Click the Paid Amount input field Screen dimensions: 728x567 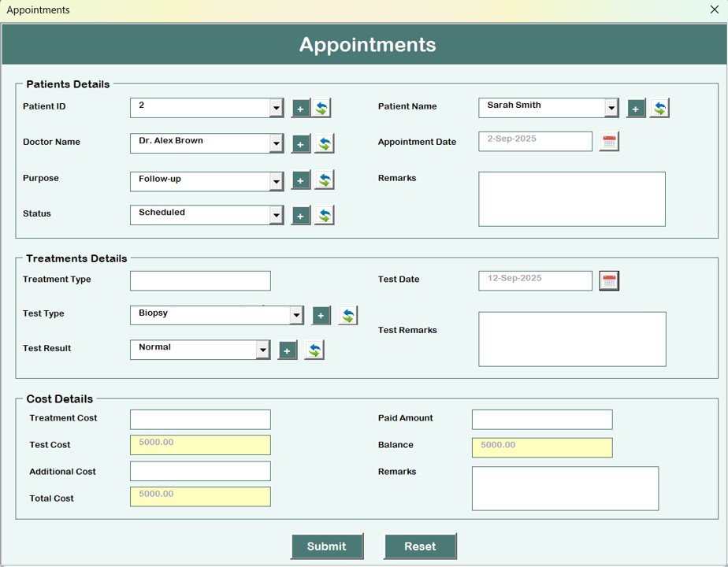coord(542,420)
